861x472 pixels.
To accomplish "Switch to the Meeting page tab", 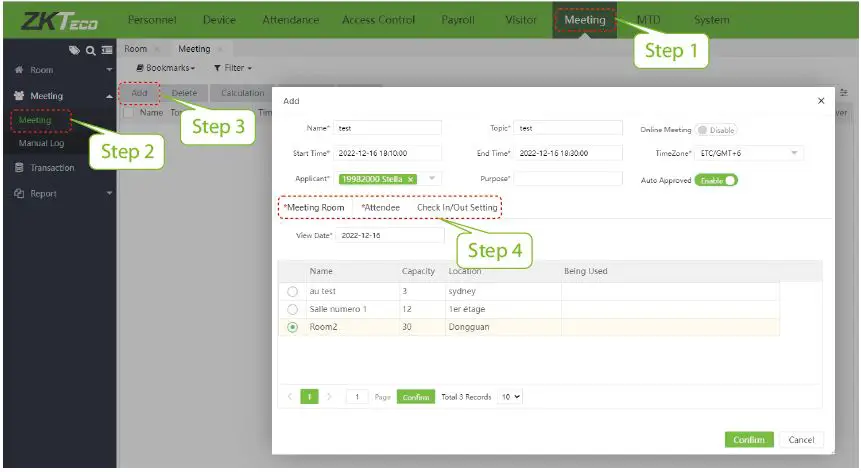I will (x=194, y=49).
